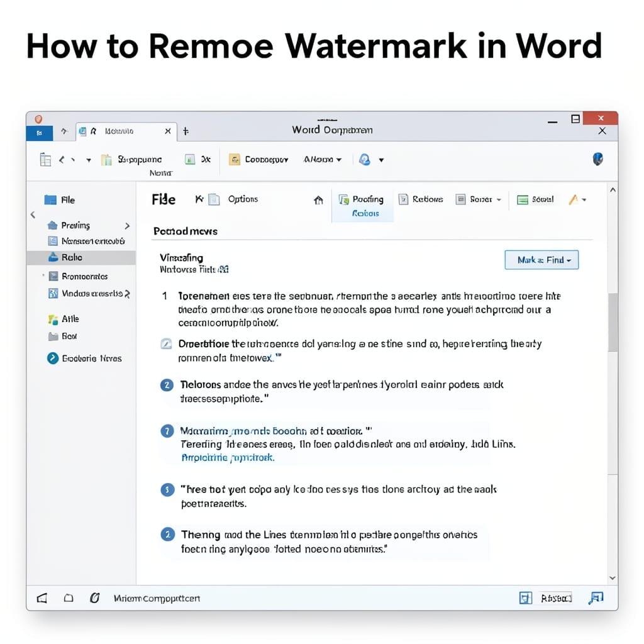Open the 'Boal' folder in sidebar

click(62, 336)
